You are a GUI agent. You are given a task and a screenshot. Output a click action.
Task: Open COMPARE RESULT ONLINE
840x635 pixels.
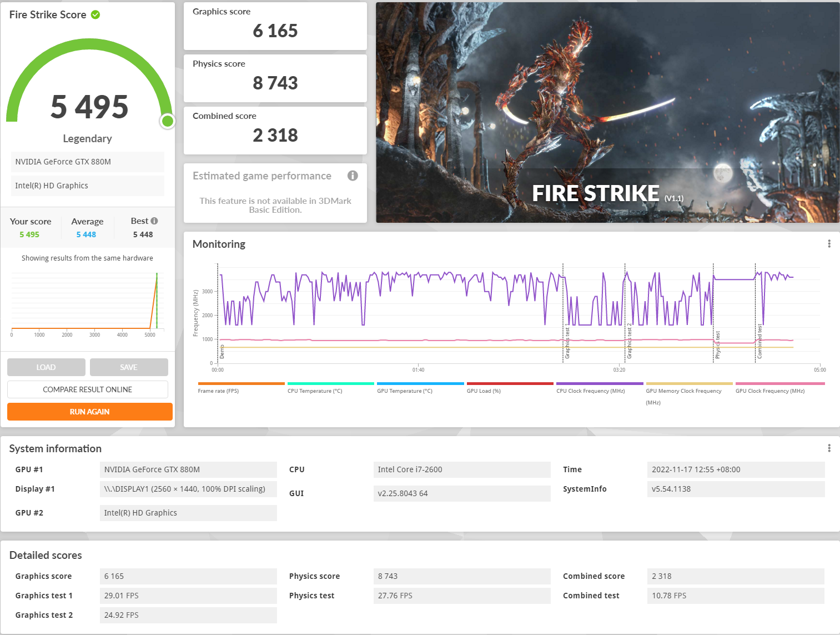click(88, 389)
